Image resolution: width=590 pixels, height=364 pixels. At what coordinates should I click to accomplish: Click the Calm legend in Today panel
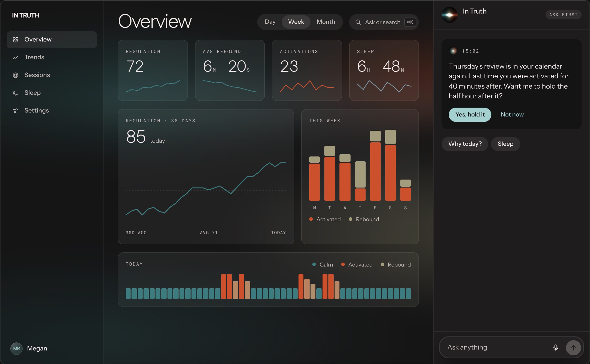click(x=323, y=265)
